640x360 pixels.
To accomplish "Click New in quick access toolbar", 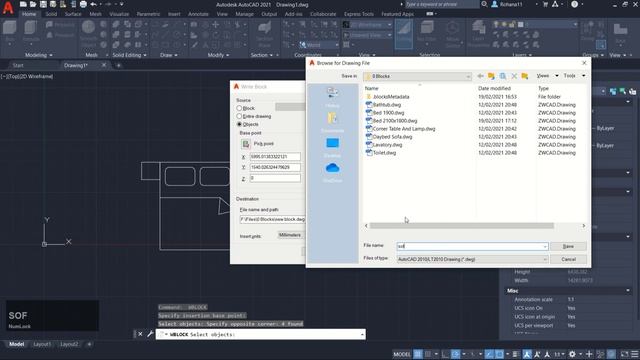I will click(23, 4).
